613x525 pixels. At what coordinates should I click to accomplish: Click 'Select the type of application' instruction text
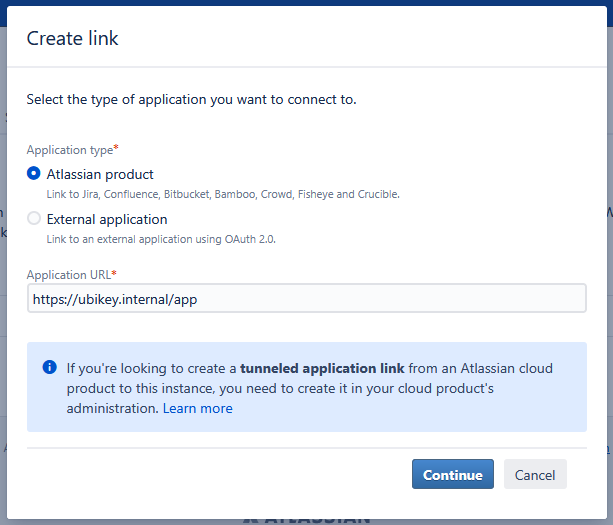point(192,99)
